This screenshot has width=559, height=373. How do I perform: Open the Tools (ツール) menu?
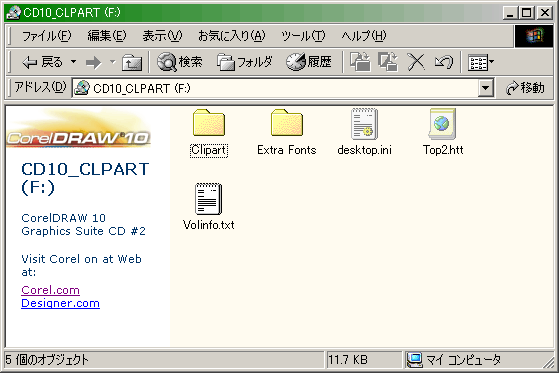click(x=303, y=36)
